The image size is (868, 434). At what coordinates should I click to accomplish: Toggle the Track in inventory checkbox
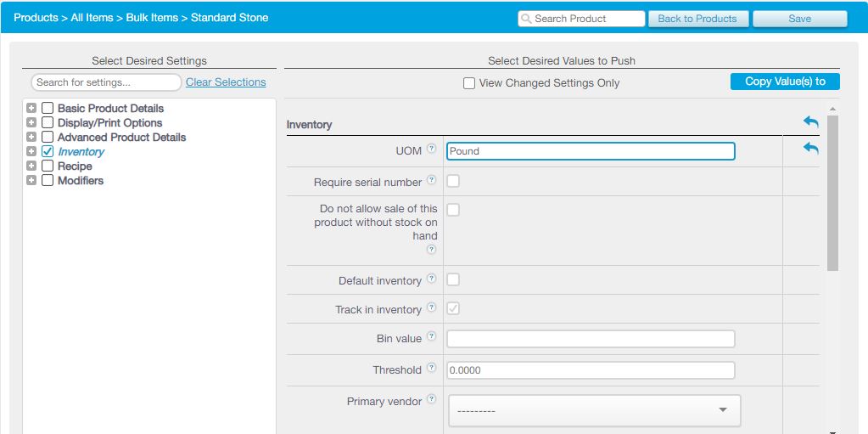453,309
